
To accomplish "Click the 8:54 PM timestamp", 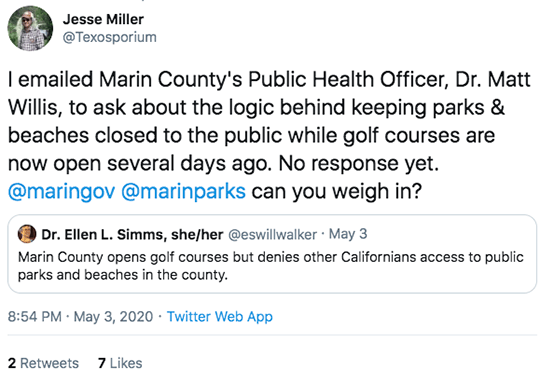I will click(34, 317).
